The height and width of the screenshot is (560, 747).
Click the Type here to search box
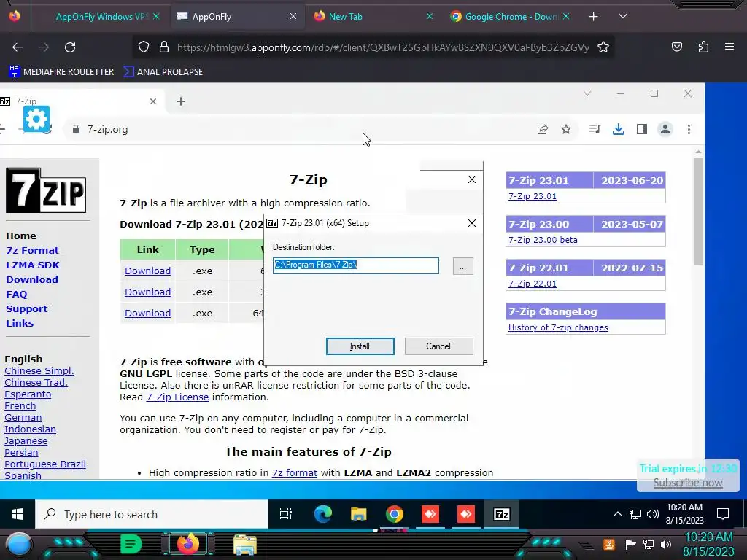[152, 514]
